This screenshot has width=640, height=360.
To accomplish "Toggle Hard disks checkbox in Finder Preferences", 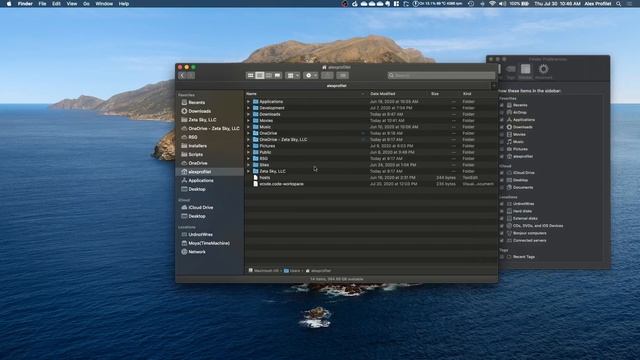I will click(502, 211).
